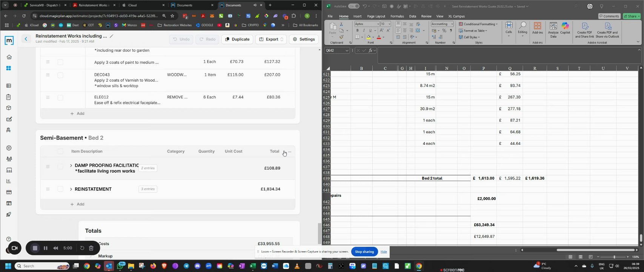Image resolution: width=644 pixels, height=272 pixels.
Task: Click Insert Function fx icon
Action: (371, 51)
